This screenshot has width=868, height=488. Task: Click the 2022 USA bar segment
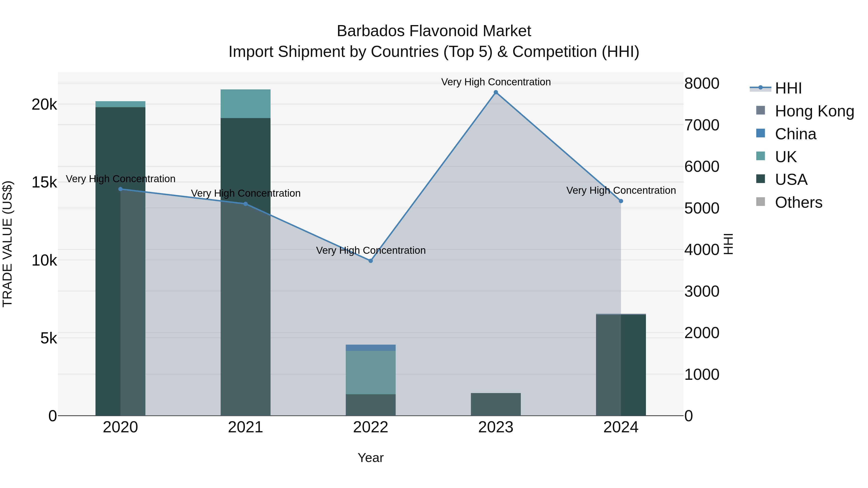pyautogui.click(x=371, y=405)
